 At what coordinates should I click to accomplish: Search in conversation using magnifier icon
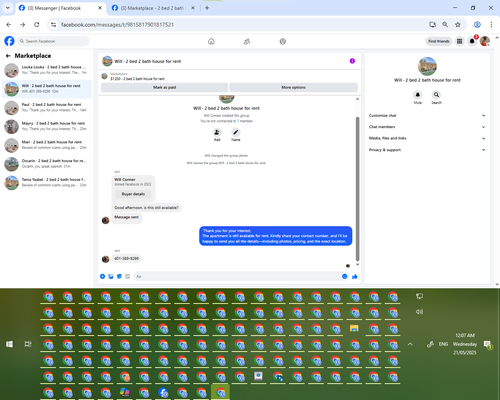(x=436, y=95)
